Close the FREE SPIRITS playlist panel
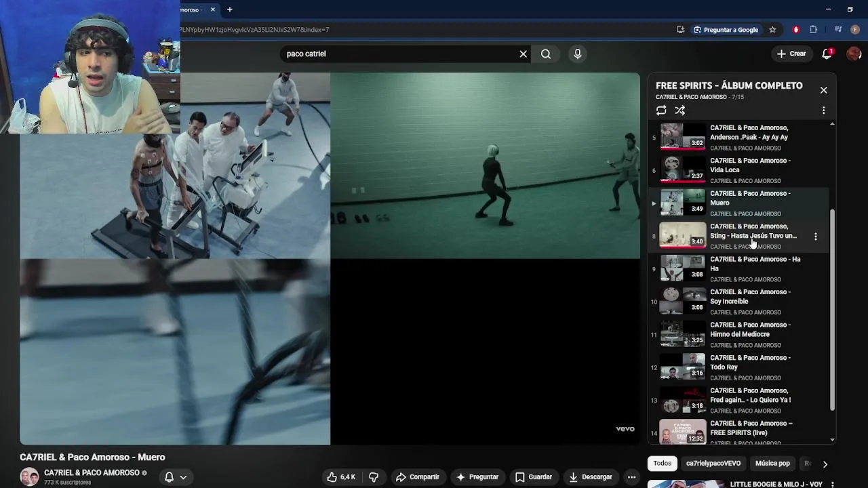The height and width of the screenshot is (488, 868). click(823, 89)
